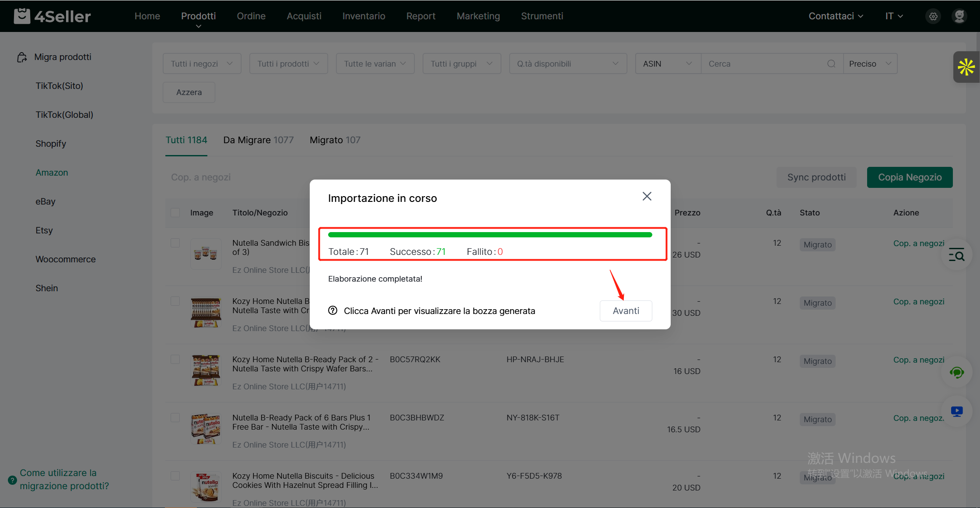Viewport: 980px width, 508px height.
Task: Select the Nutella Sandwich Biscuits row checkbox
Action: coord(175,243)
